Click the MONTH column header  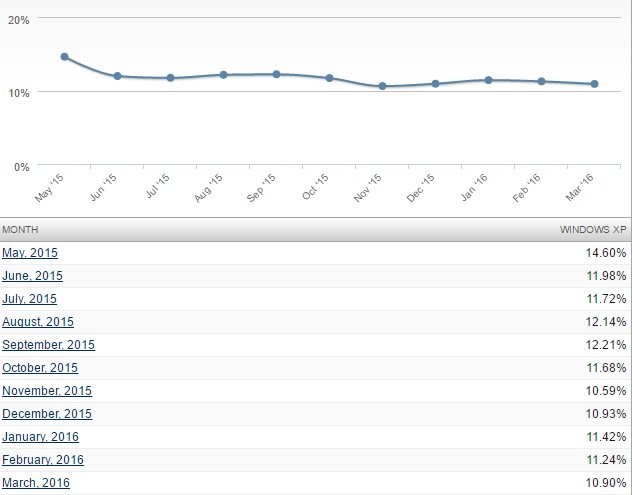point(20,230)
